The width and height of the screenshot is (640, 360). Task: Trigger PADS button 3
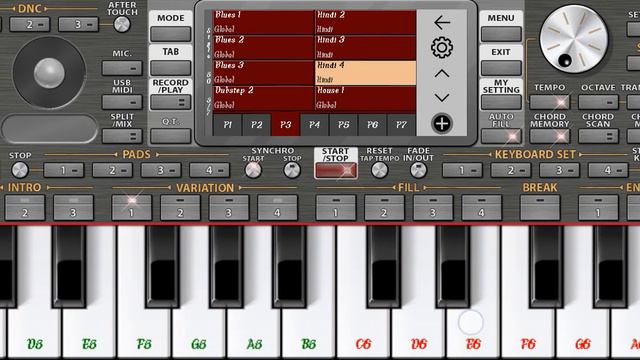(161, 170)
